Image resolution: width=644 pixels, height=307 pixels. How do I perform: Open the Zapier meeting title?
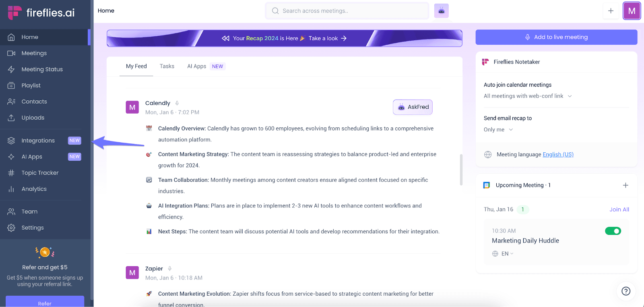coord(154,269)
